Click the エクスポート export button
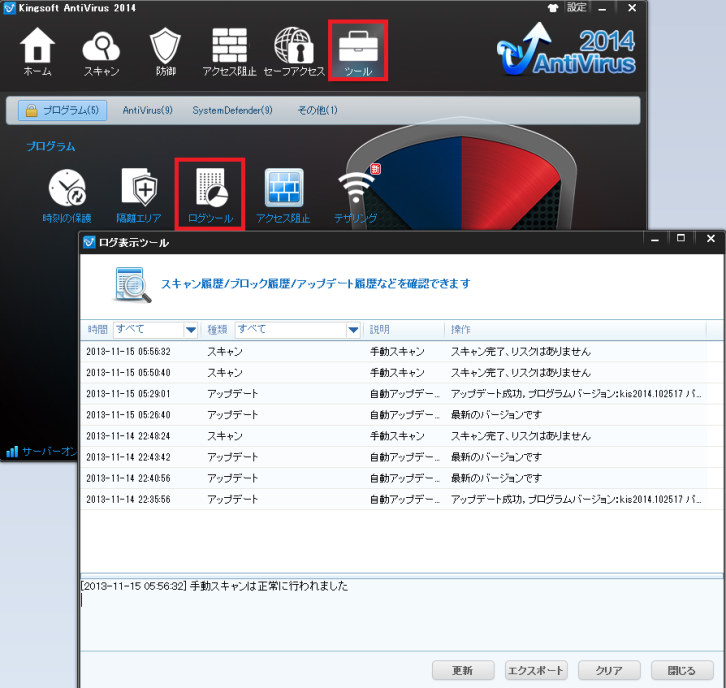726x688 pixels. click(x=536, y=670)
